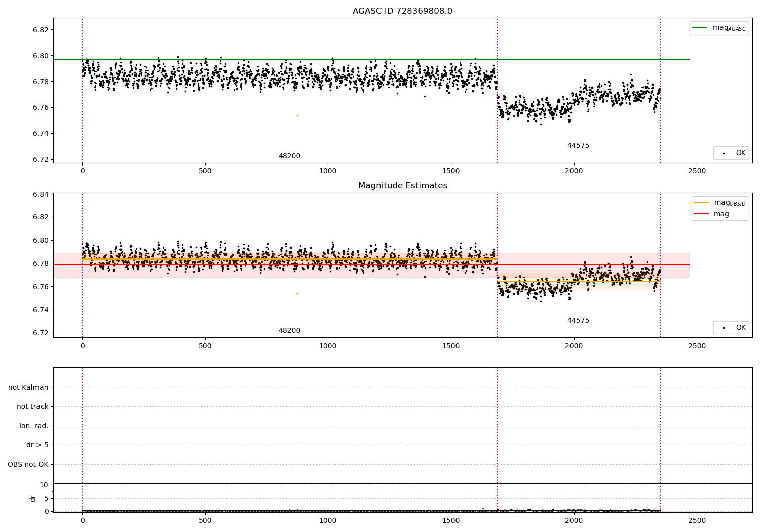Viewport: 760px width, 532px height.
Task: Click the 44575 label in Magnitude Estimates plot
Action: (x=578, y=321)
